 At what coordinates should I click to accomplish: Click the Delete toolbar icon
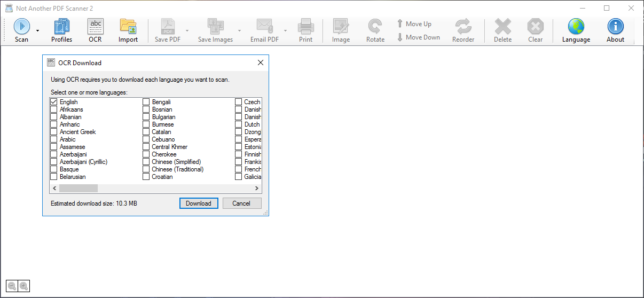click(502, 30)
